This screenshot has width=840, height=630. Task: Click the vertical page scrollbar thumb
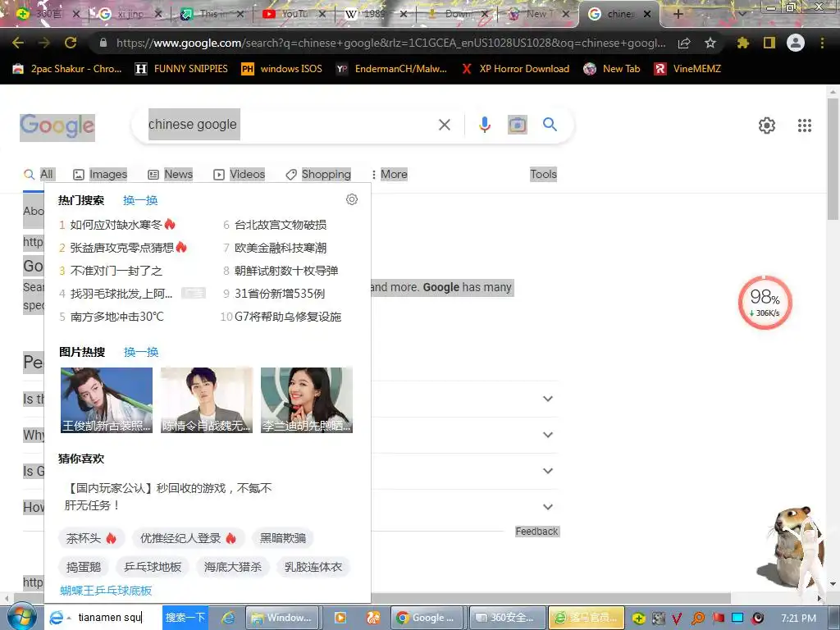pos(833,160)
